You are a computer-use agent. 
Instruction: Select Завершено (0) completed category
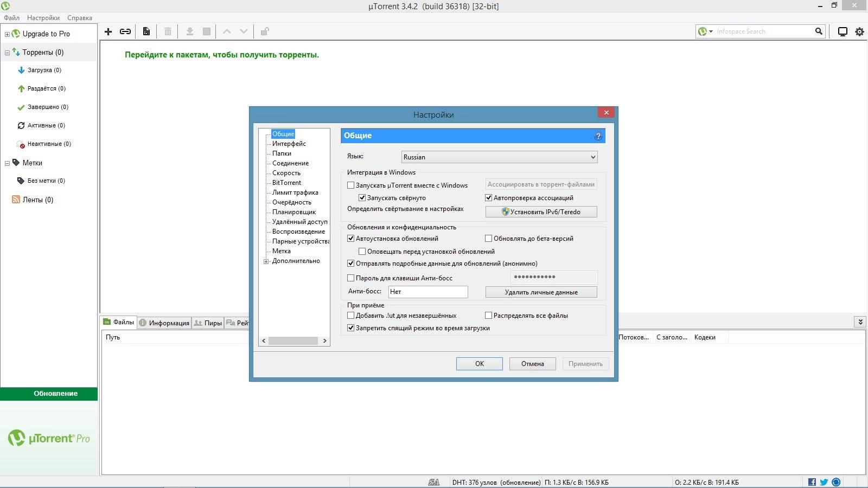[48, 107]
